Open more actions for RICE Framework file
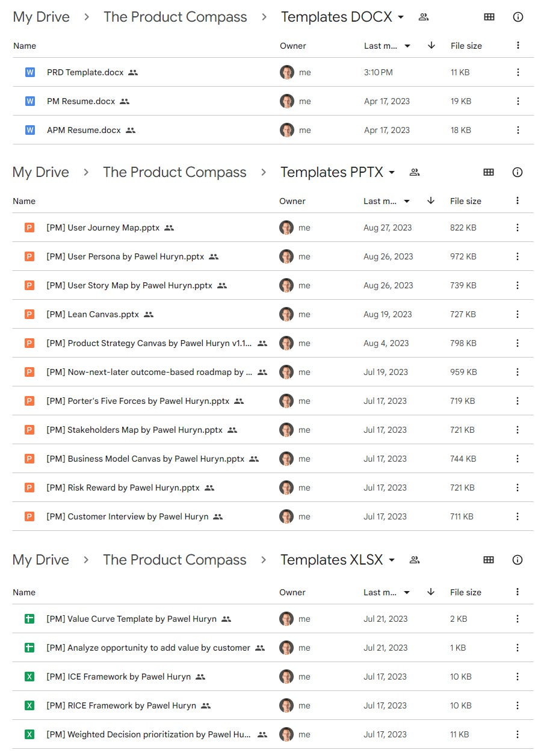538x756 pixels. click(517, 705)
